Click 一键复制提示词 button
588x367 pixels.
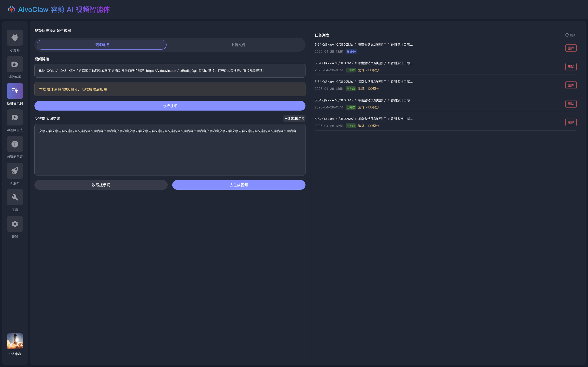tap(294, 118)
